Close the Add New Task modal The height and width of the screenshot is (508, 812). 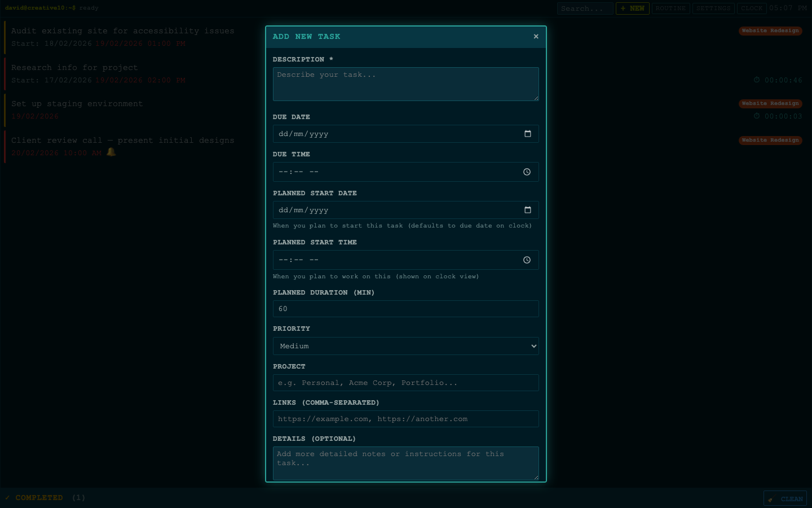[536, 36]
